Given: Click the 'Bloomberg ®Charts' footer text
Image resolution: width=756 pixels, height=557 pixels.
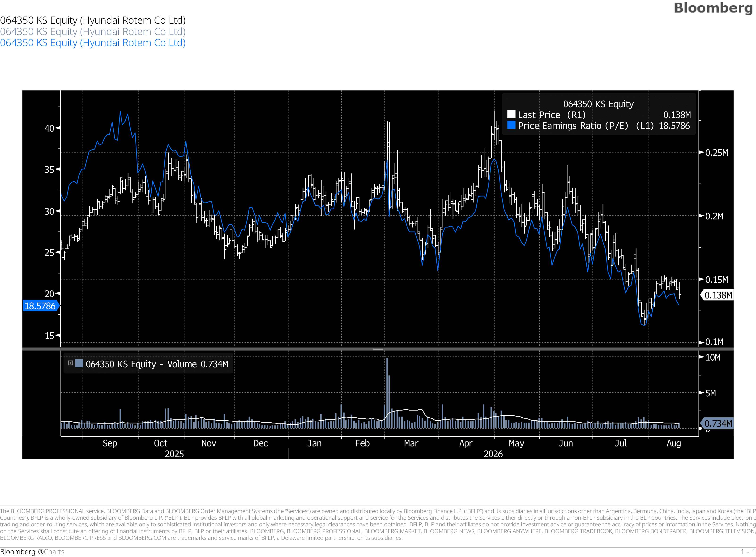Looking at the screenshot, I should coord(32,552).
